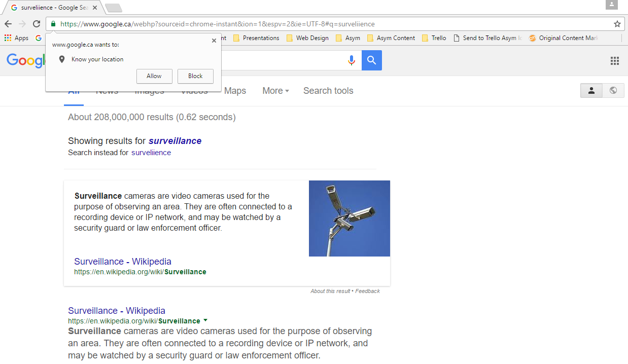Viewport: 628px width, 364px height.
Task: Reload the page with refresh icon
Action: (x=37, y=24)
